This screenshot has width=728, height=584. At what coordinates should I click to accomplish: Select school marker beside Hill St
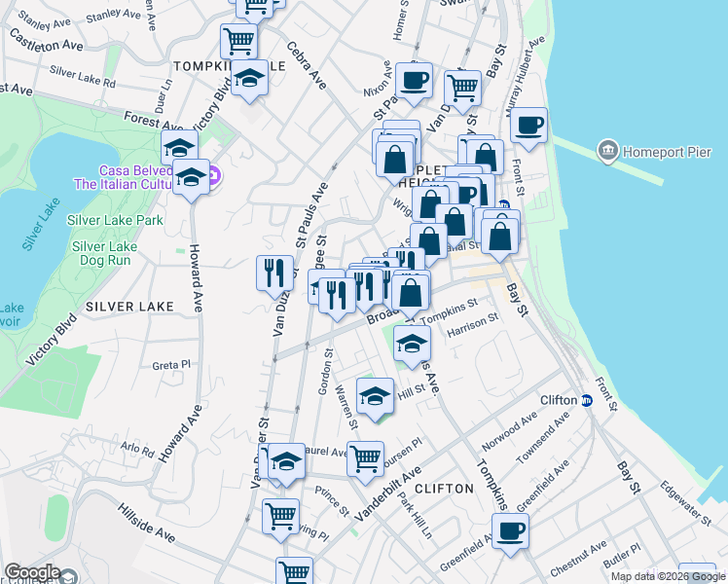pyautogui.click(x=375, y=399)
